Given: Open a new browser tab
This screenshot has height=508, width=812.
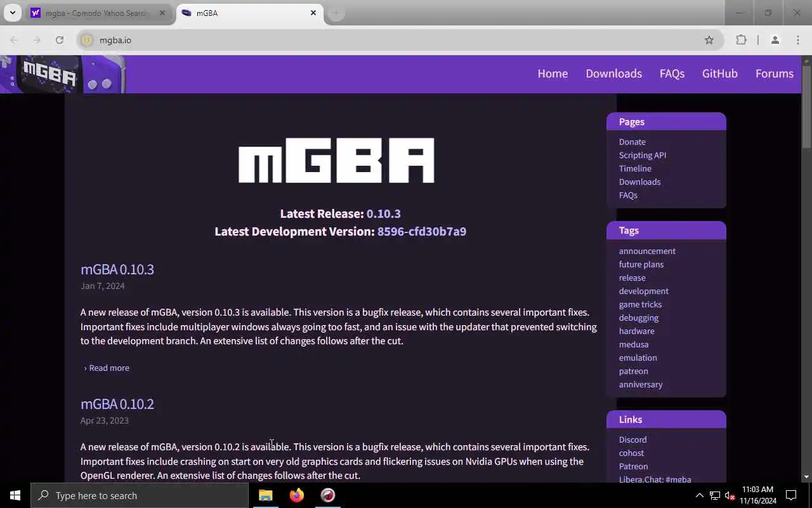Looking at the screenshot, I should (336, 13).
